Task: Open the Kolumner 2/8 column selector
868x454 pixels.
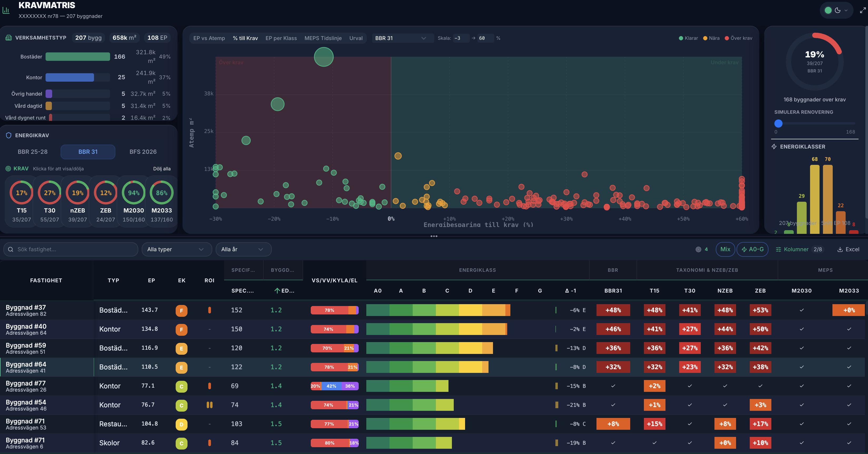Action: tap(799, 249)
